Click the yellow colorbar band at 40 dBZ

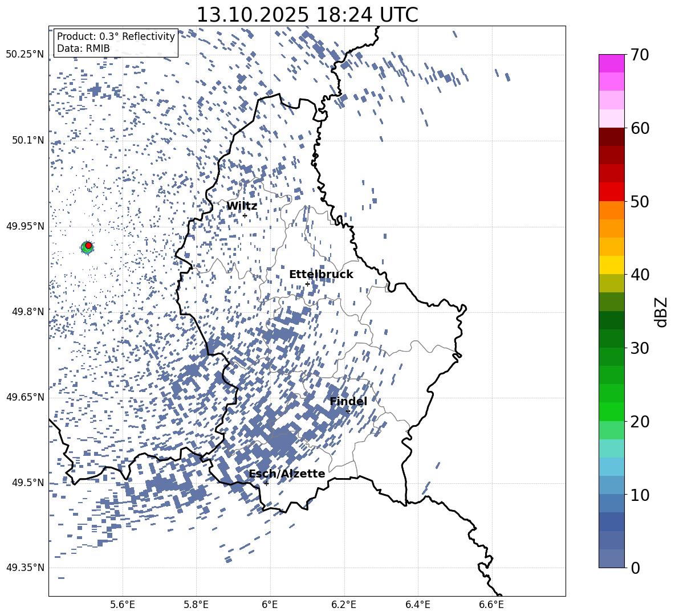point(611,265)
